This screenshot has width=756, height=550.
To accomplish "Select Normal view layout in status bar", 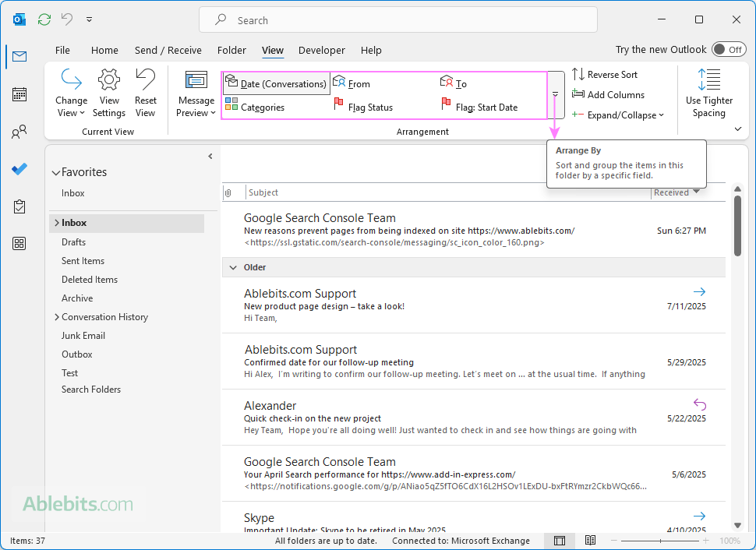I will [x=560, y=541].
